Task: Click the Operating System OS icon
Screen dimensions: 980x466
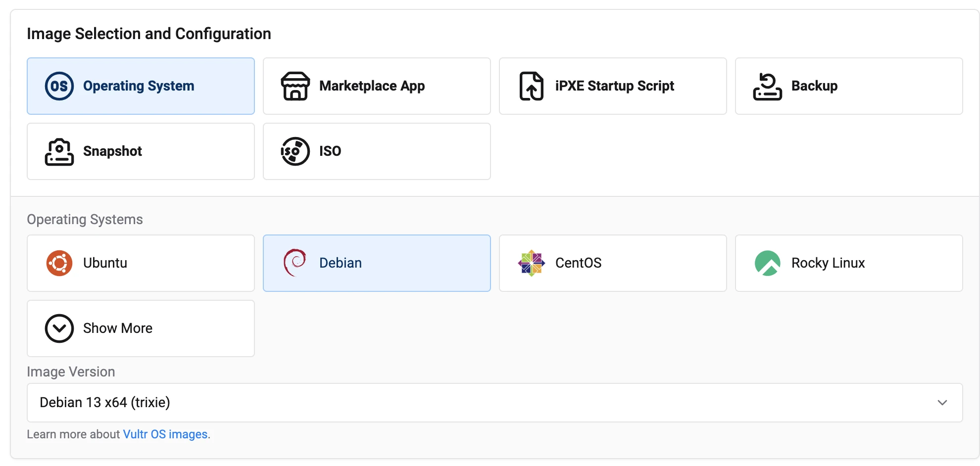Action: click(x=59, y=86)
